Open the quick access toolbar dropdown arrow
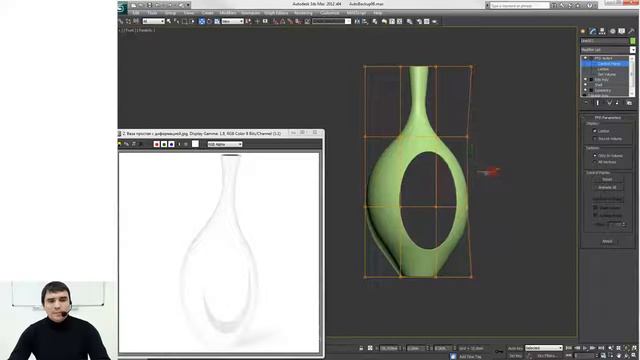 pyautogui.click(x=188, y=5)
